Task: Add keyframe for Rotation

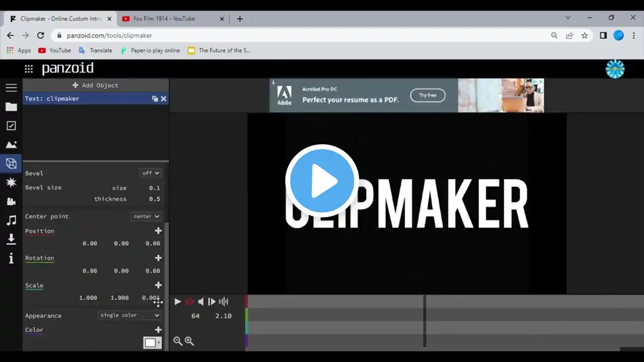Action: pos(158,258)
